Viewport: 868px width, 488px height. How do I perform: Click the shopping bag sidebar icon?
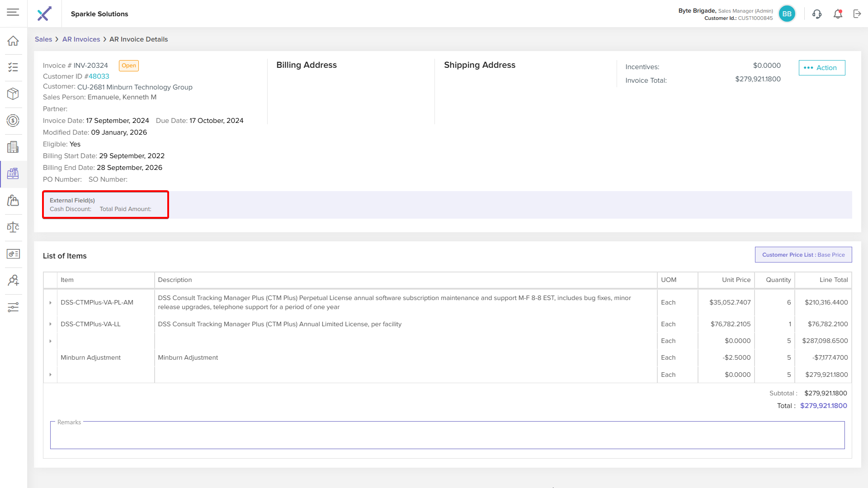point(13,201)
